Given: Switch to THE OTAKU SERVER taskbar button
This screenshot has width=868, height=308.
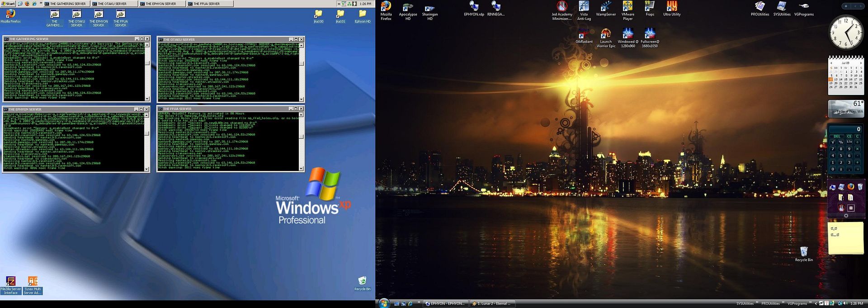Looking at the screenshot, I should point(113,4).
